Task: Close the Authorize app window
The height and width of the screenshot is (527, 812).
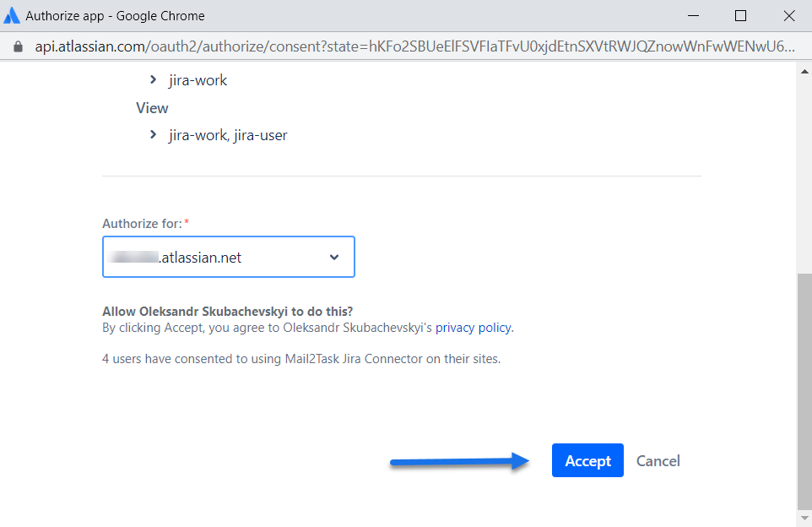Action: [x=789, y=16]
